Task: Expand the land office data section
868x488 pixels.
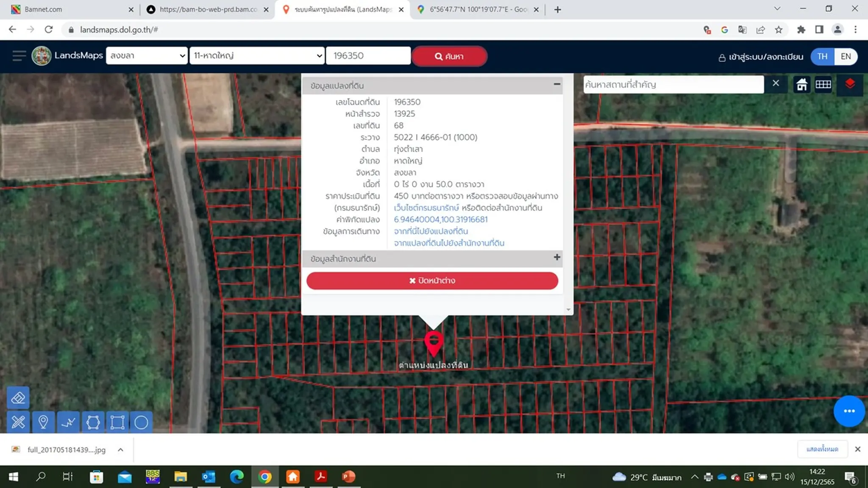Action: click(557, 257)
